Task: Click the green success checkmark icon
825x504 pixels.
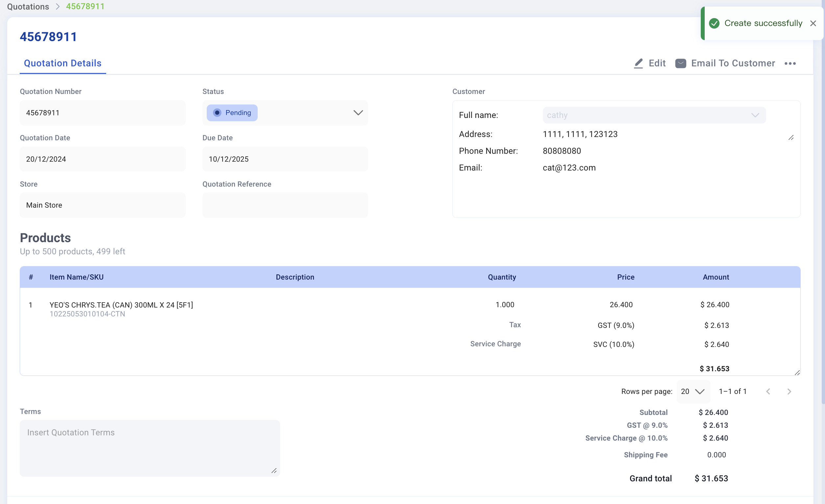Action: pyautogui.click(x=714, y=23)
